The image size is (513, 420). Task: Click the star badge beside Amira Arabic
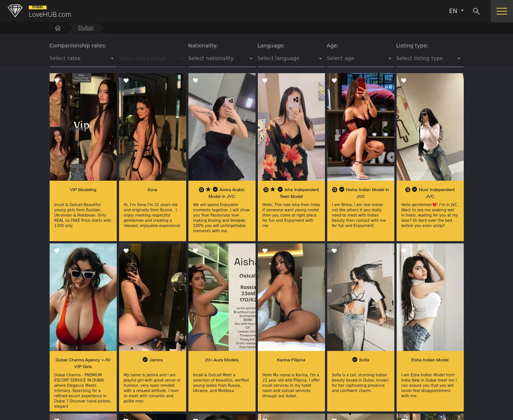[208, 189]
